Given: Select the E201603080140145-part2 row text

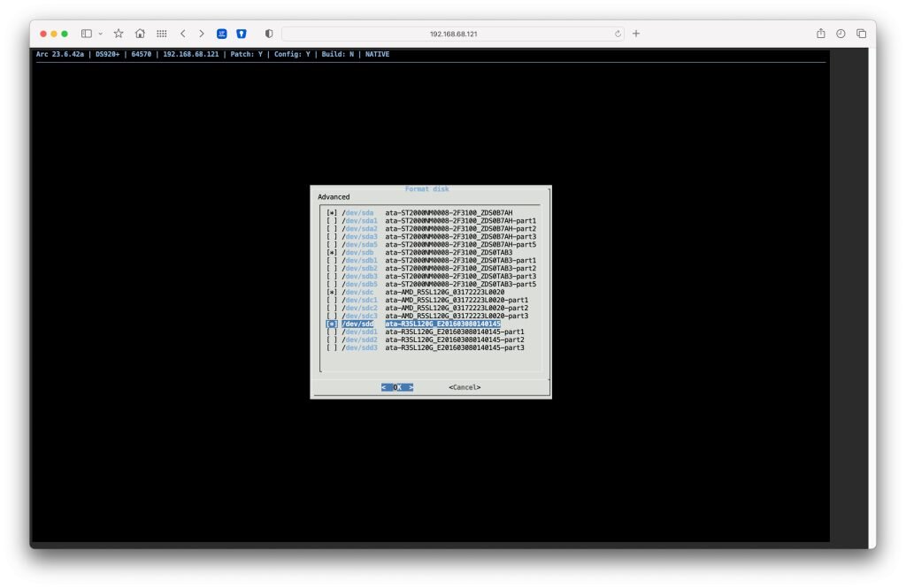Looking at the screenshot, I should (455, 340).
